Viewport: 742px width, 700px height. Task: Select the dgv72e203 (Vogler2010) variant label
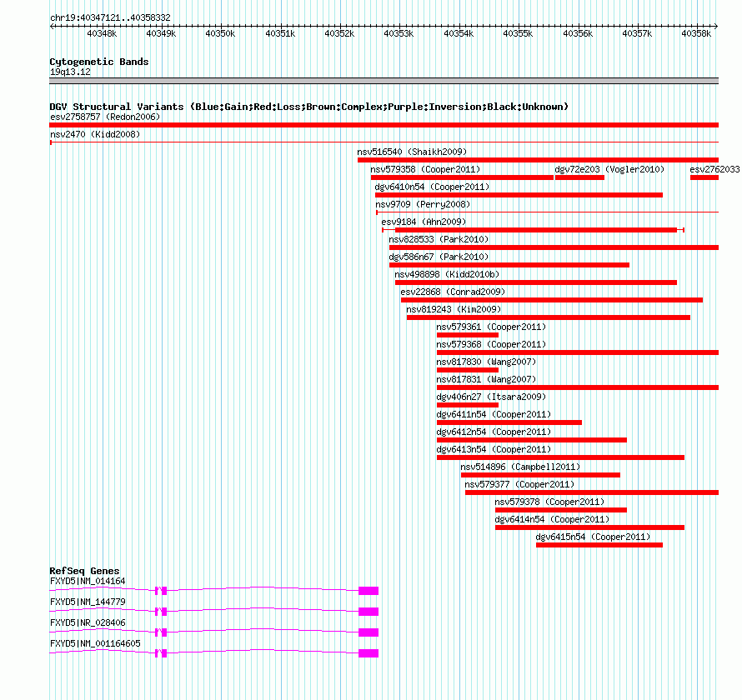click(609, 169)
